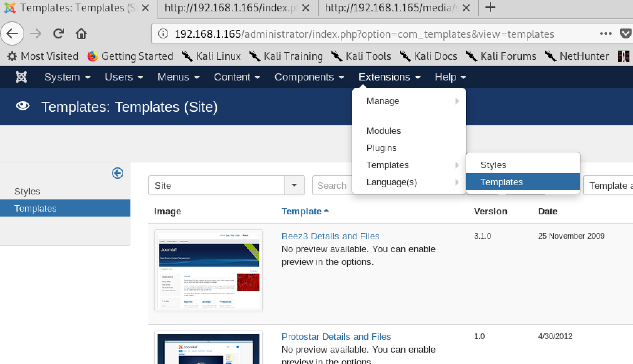Open Kali Forums bookmark
633x364 pixels.
click(x=501, y=56)
